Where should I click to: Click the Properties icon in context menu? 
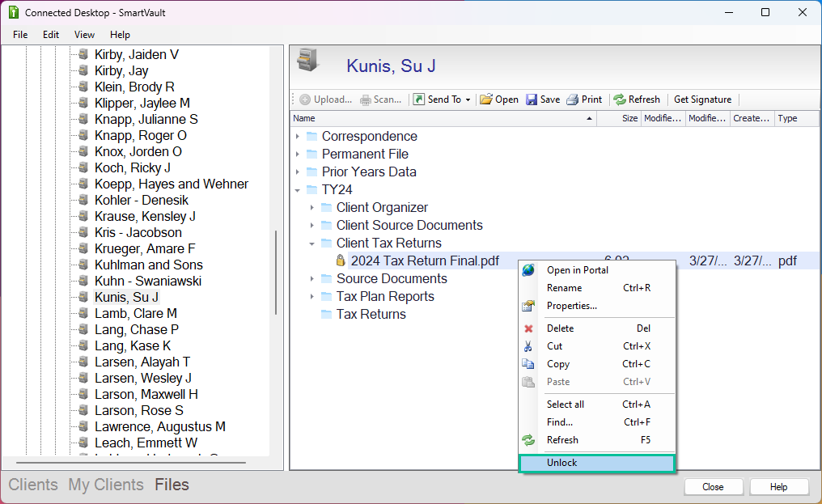(528, 306)
